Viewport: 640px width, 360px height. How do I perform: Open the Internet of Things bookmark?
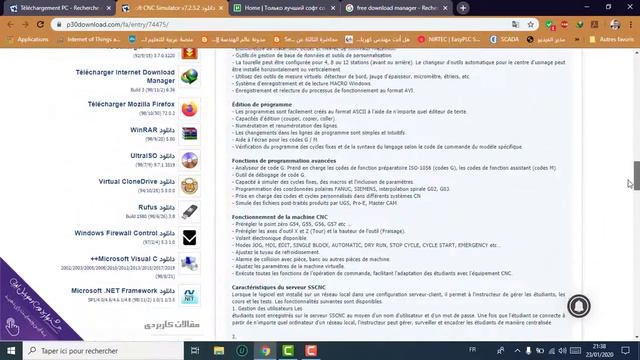click(x=89, y=40)
